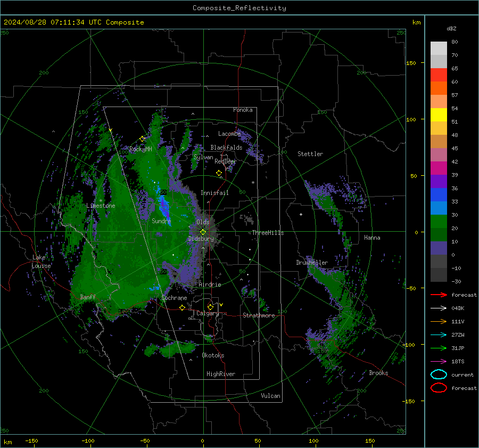The width and height of the screenshot is (479, 448).
Task: Click the yellow diamond marker below Cochrane
Action: [x=183, y=307]
